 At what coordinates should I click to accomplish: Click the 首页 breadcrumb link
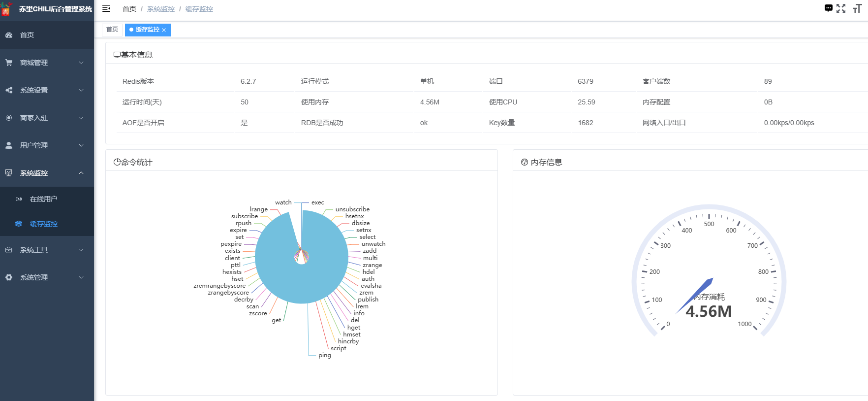pyautogui.click(x=129, y=9)
